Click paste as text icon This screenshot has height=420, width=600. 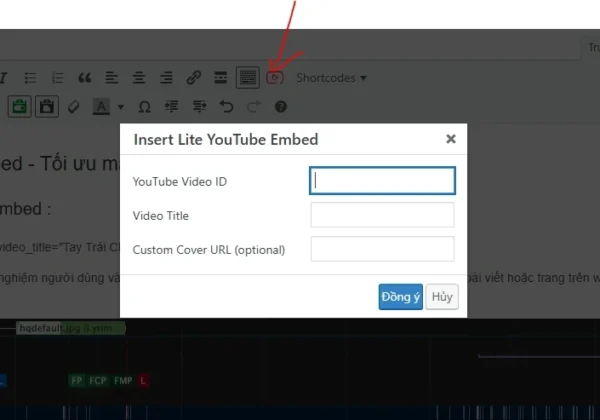coord(47,106)
